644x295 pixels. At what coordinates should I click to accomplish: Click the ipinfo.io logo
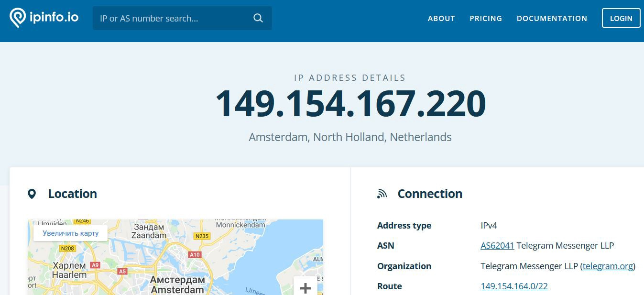pyautogui.click(x=44, y=18)
